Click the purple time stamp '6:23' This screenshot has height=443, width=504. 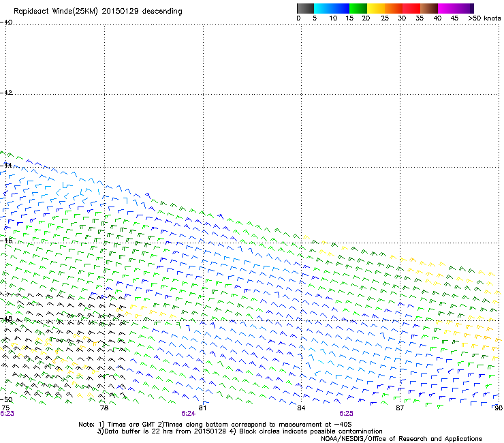tap(7, 414)
